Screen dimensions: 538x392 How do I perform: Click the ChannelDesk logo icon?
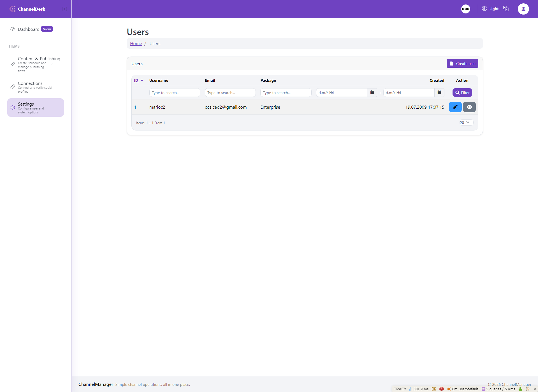click(x=12, y=9)
